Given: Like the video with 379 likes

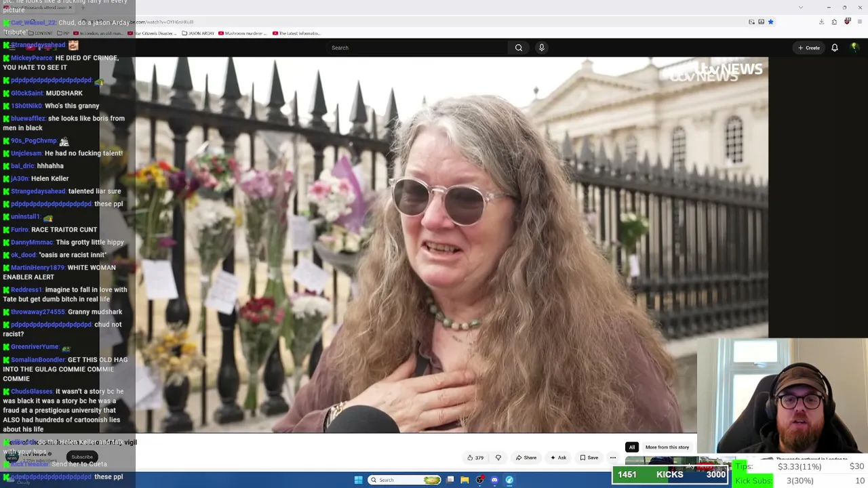Looking at the screenshot, I should pyautogui.click(x=475, y=457).
